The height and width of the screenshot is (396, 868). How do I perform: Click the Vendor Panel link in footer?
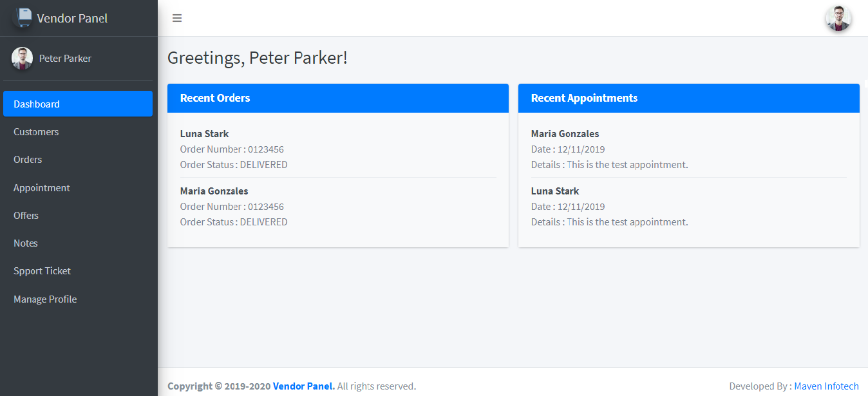coord(304,386)
